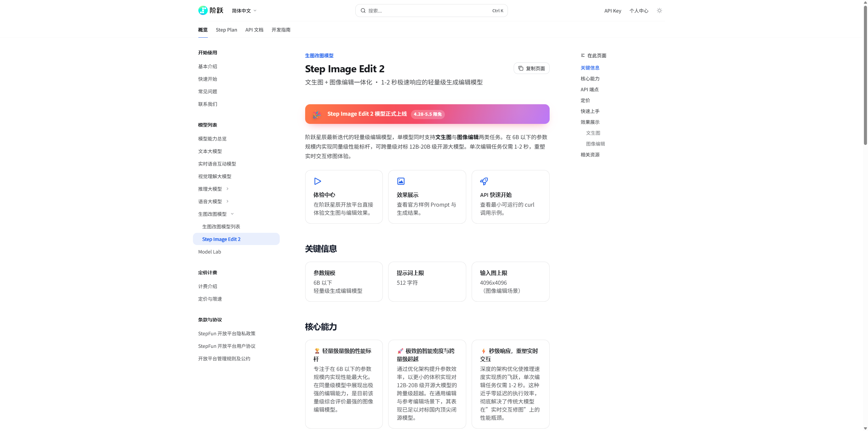Click the 参数规模 info card
This screenshot has height=431, width=868.
tap(344, 282)
